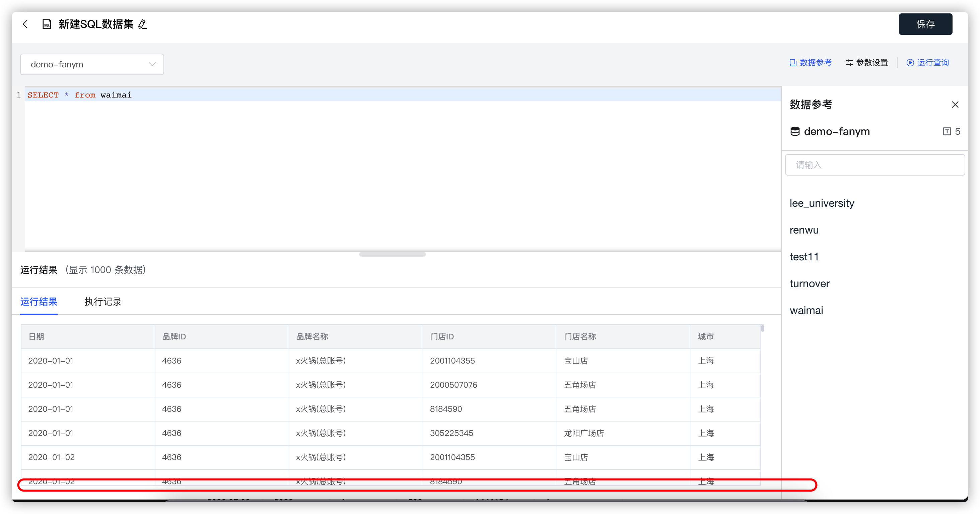Click the 门店名称 column header
Viewport: 980px width, 514px height.
point(624,337)
